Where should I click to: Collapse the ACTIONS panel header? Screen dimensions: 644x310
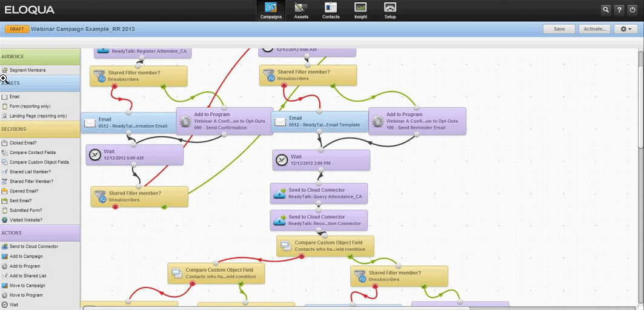pos(40,233)
